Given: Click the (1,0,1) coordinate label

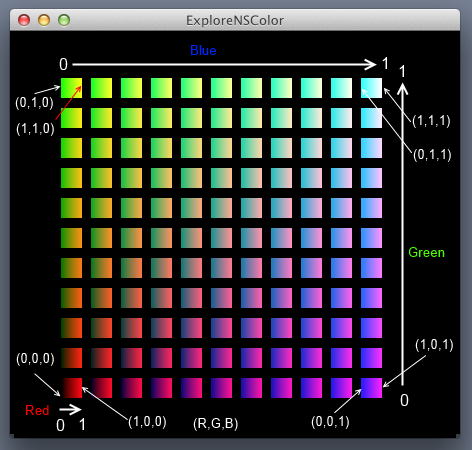Looking at the screenshot, I should coord(434,345).
